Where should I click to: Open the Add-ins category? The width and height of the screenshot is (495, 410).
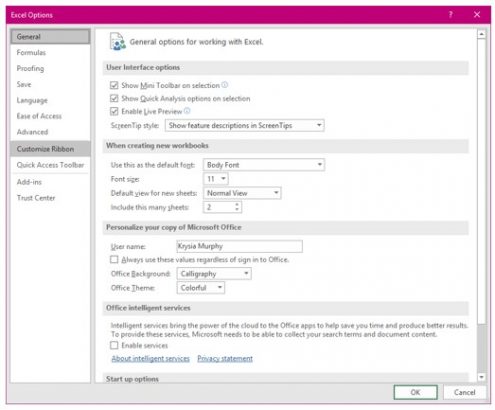(50, 182)
